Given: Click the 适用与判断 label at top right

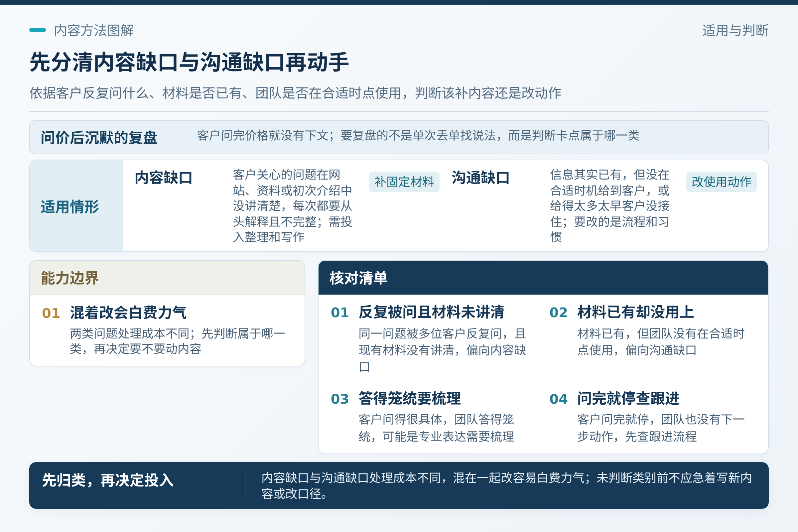Looking at the screenshot, I should pos(735,31).
